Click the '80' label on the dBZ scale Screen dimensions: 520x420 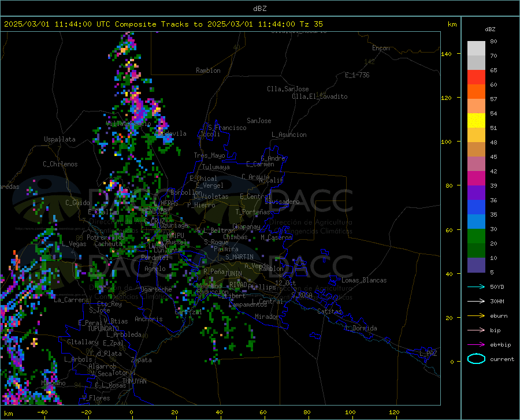click(493, 42)
